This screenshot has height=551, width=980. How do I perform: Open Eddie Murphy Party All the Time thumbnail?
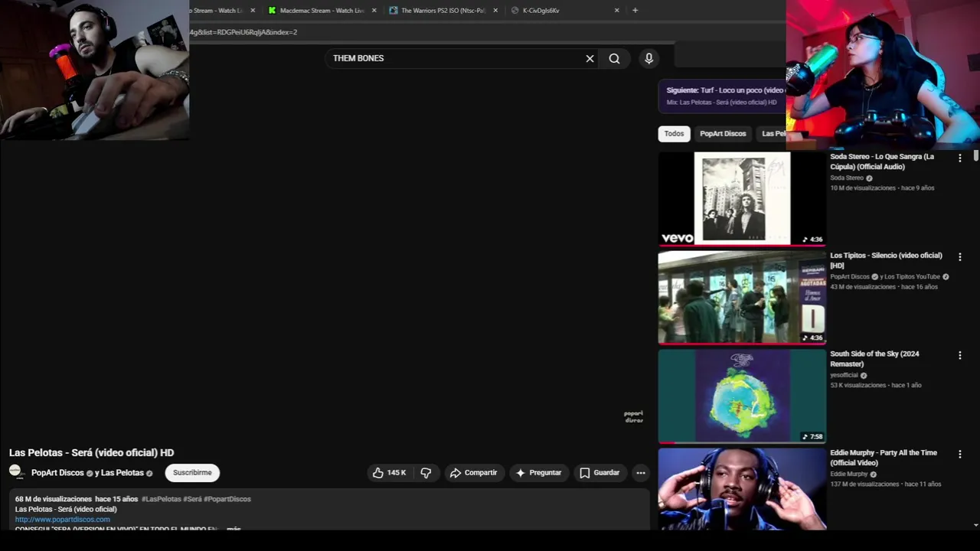pyautogui.click(x=742, y=488)
